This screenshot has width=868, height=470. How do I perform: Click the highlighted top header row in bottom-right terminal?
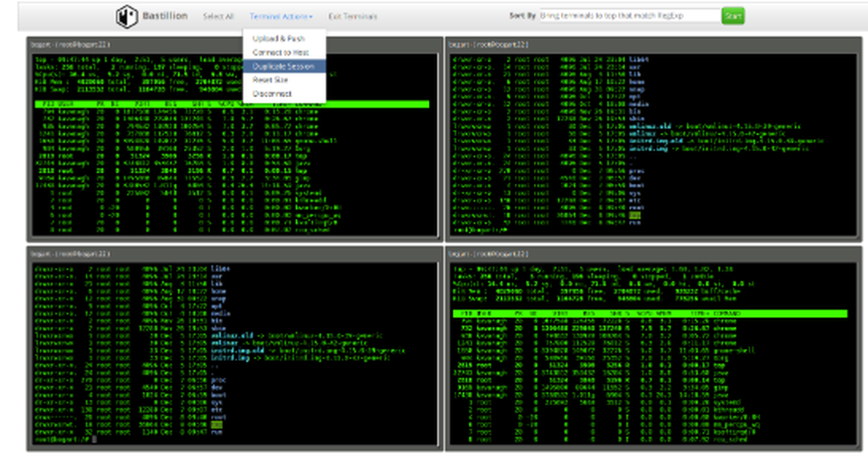click(650, 314)
